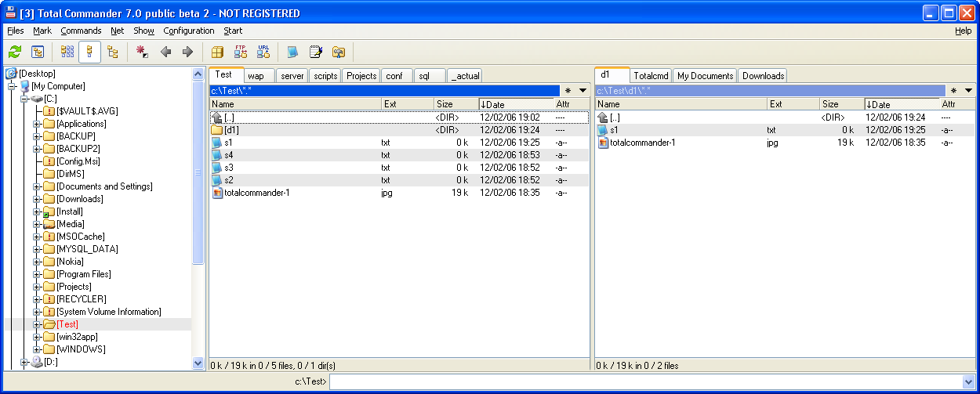Open the Show menu
Image resolution: width=980 pixels, height=394 pixels.
point(144,31)
